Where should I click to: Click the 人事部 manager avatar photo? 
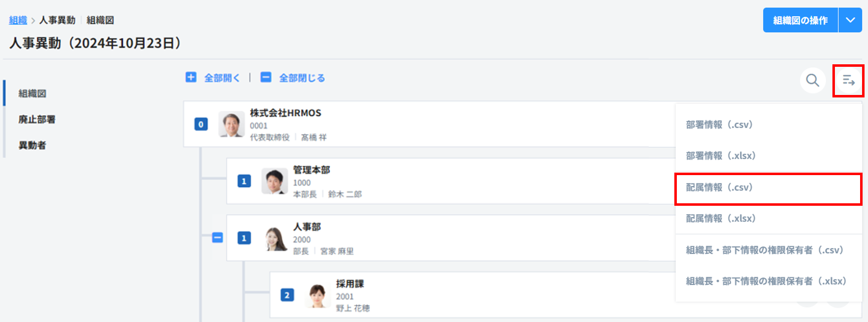point(275,238)
